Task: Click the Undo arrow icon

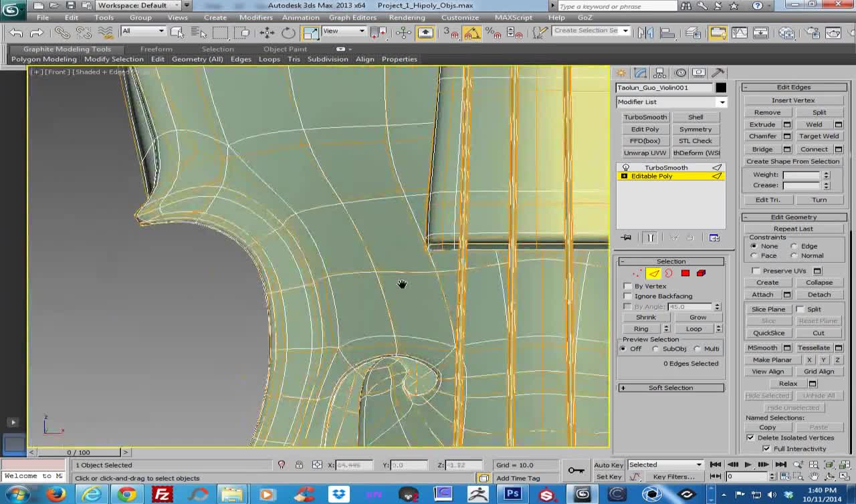Action: [15, 32]
